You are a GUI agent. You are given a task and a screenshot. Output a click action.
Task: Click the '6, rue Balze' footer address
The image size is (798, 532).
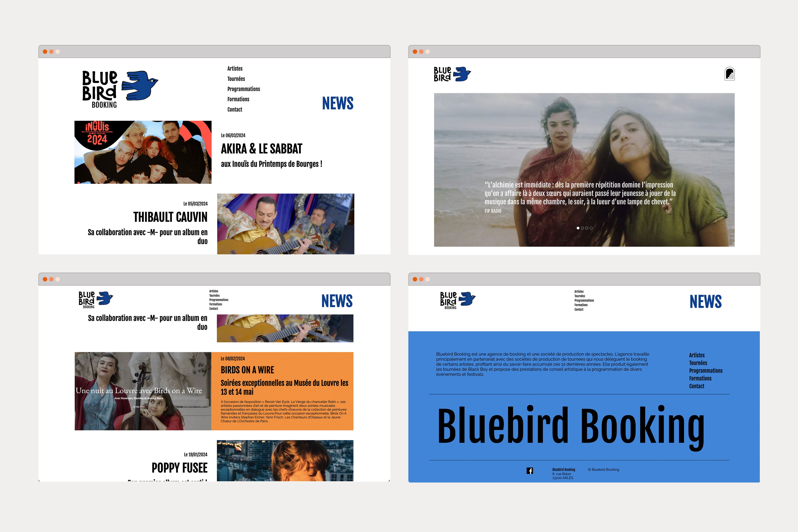pyautogui.click(x=562, y=474)
